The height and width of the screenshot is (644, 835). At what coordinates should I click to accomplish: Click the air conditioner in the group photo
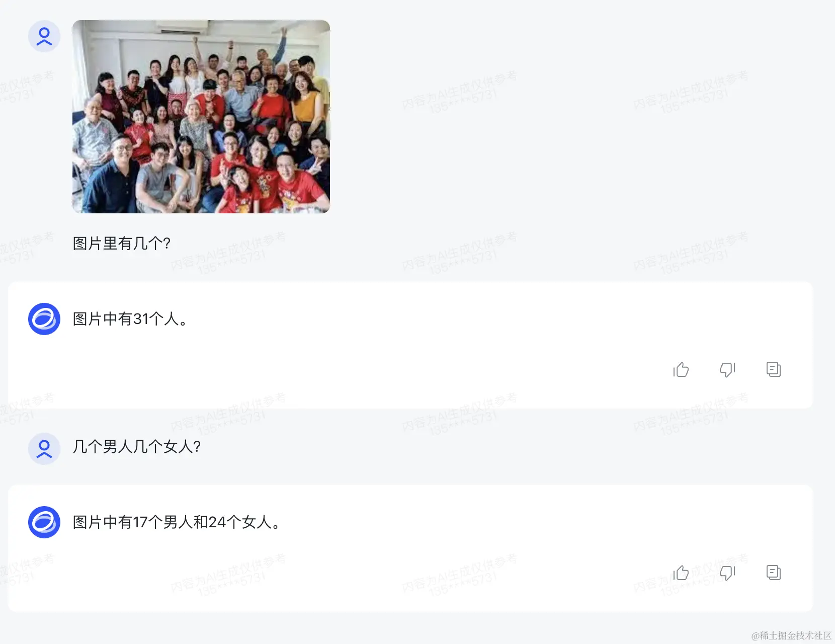click(x=181, y=27)
